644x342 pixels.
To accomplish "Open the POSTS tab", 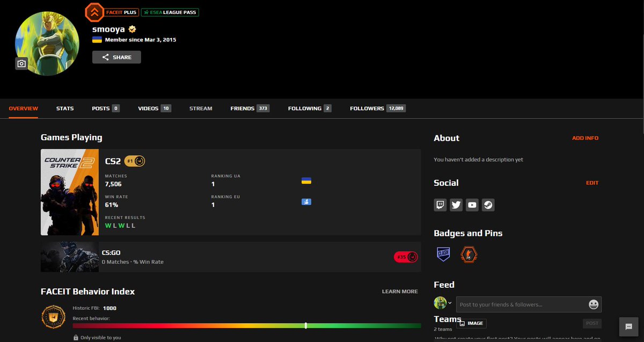I will 106,108.
